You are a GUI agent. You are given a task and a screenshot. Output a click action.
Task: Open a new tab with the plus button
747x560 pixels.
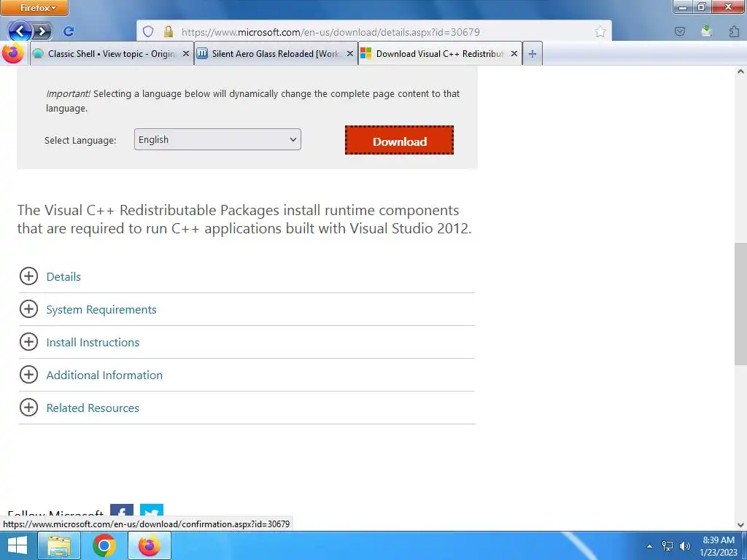[533, 54]
